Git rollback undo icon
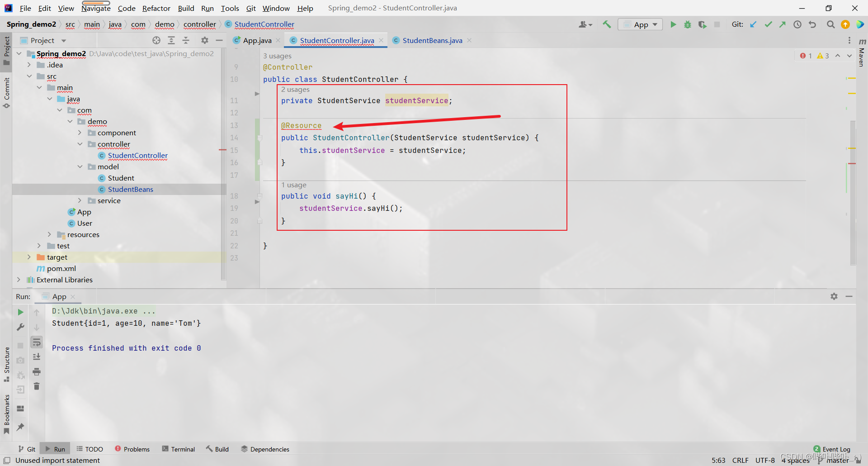 tap(812, 24)
